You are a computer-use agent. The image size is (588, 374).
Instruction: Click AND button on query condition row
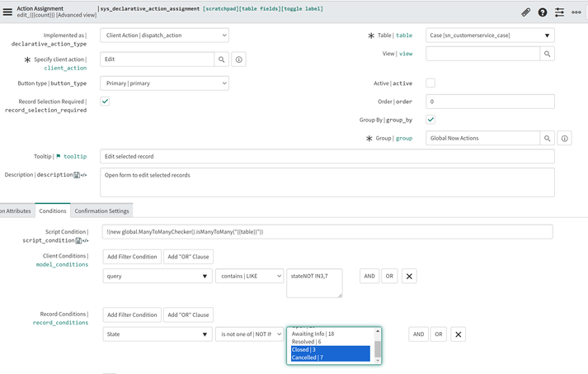369,276
